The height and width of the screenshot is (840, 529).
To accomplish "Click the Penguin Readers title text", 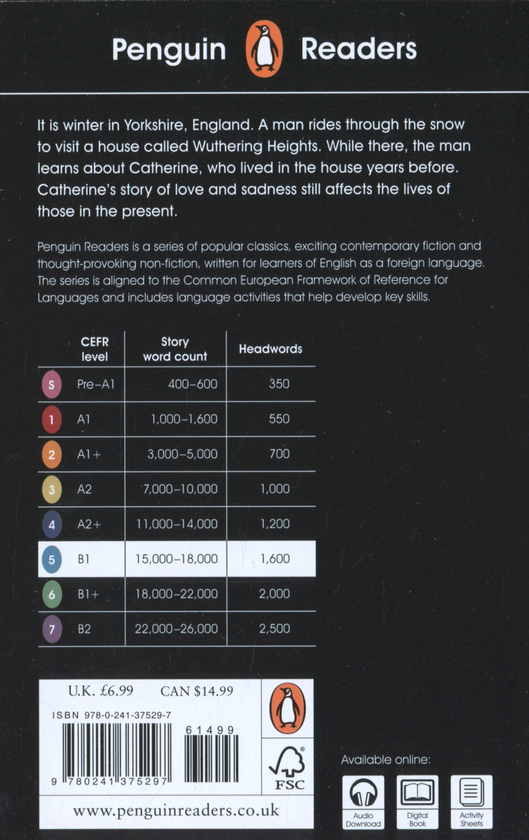I will 264,49.
